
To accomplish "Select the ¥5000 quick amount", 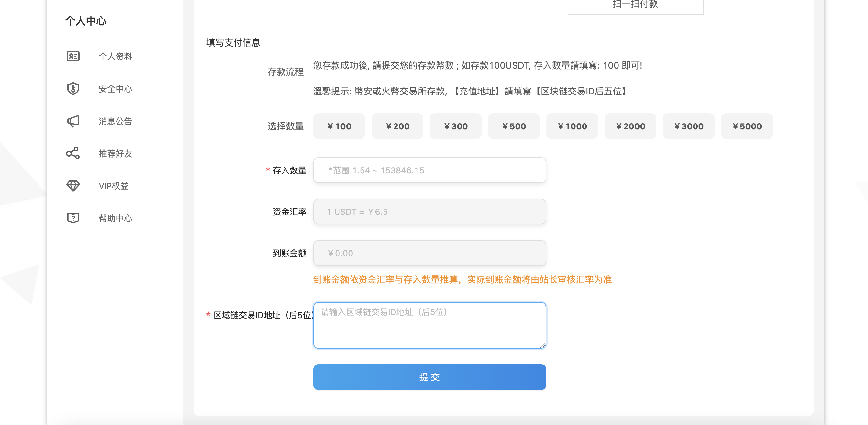I will coord(747,126).
